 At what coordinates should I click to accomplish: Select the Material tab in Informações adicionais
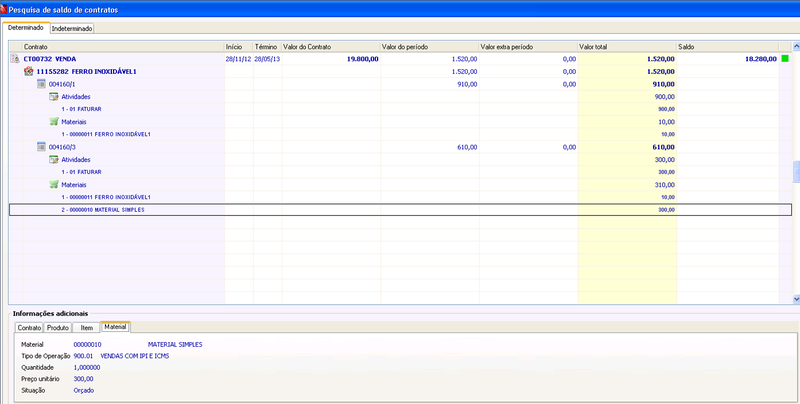click(x=115, y=326)
